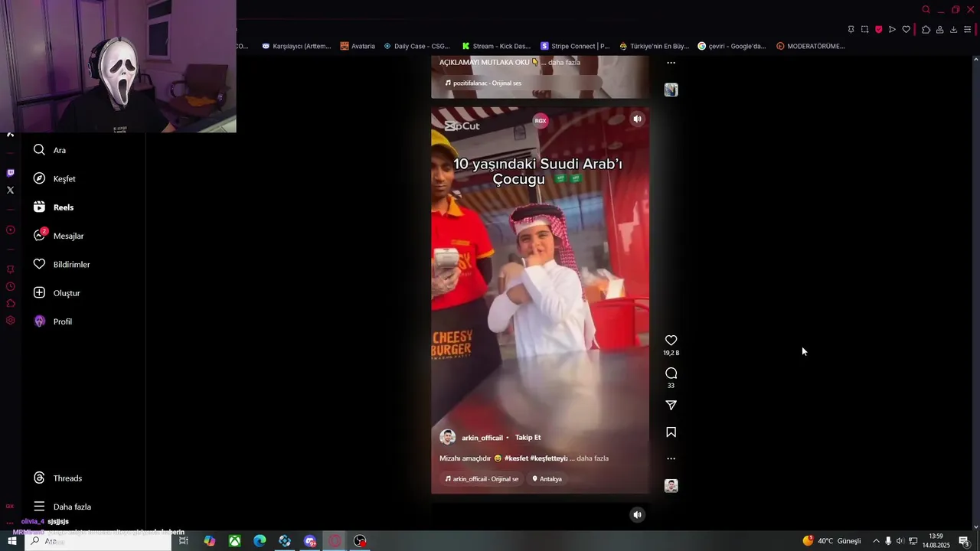Open Karşılayıcı (Arttem bookmark

point(296,46)
